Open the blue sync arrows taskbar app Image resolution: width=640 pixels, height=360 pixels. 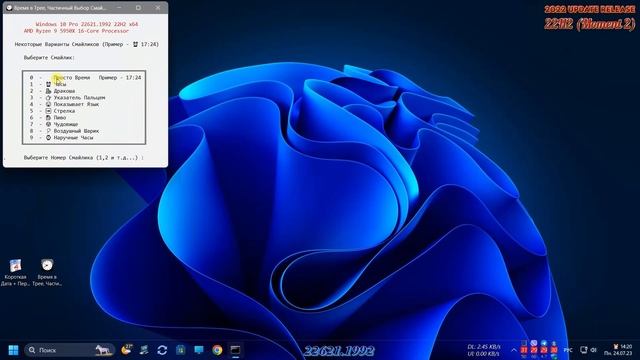(x=162, y=350)
